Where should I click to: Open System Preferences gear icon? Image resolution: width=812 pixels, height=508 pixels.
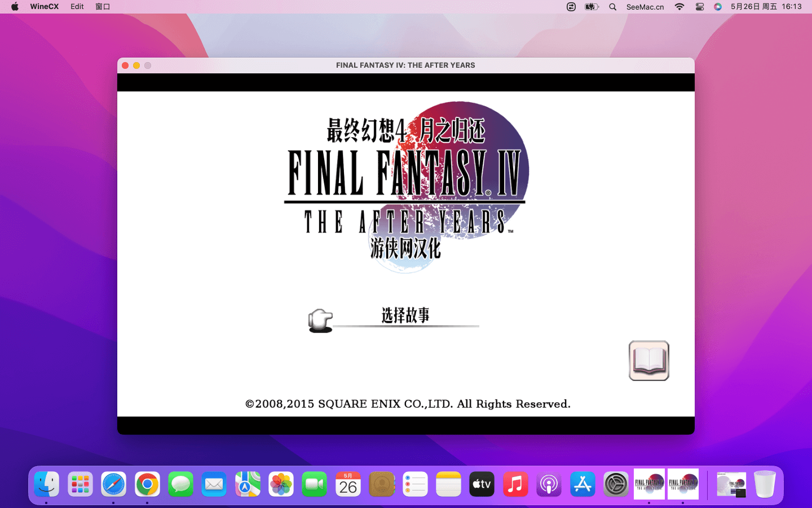pos(616,484)
